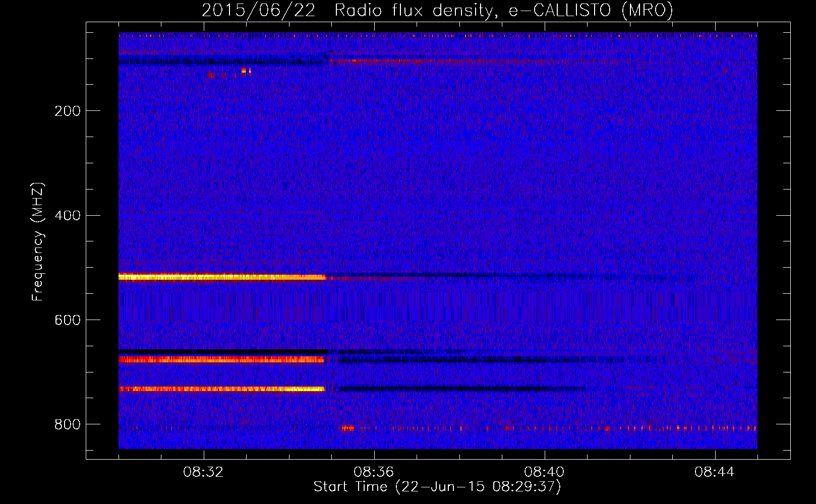Screen dimensions: 816x504
Task: Click the 400 frequency tick label
Action: pos(68,216)
